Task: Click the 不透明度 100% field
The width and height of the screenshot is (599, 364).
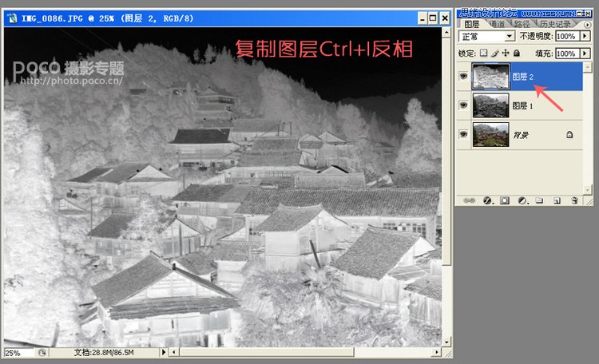Action: pyautogui.click(x=568, y=36)
